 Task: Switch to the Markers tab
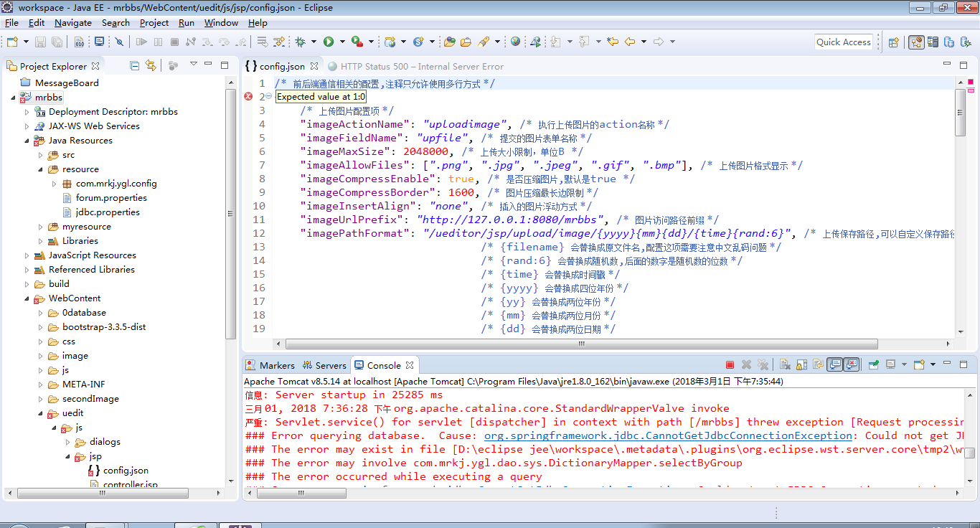click(x=270, y=365)
